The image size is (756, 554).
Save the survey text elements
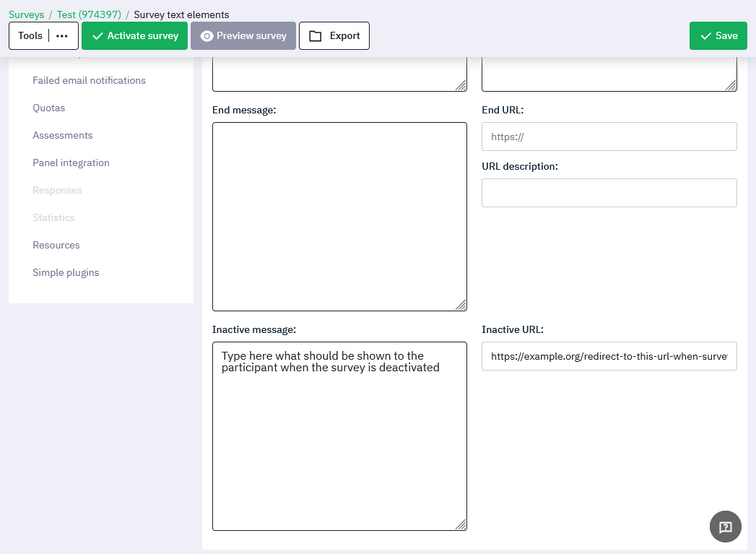(x=718, y=36)
